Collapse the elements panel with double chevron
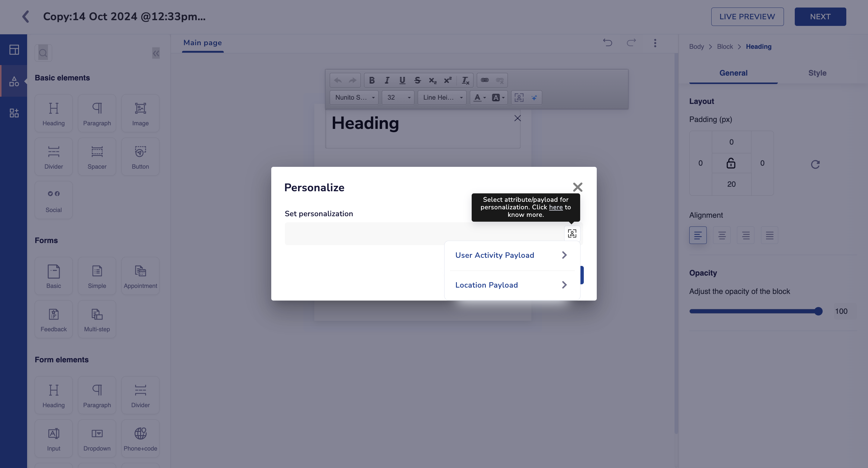Image resolution: width=868 pixels, height=468 pixels. pos(156,53)
